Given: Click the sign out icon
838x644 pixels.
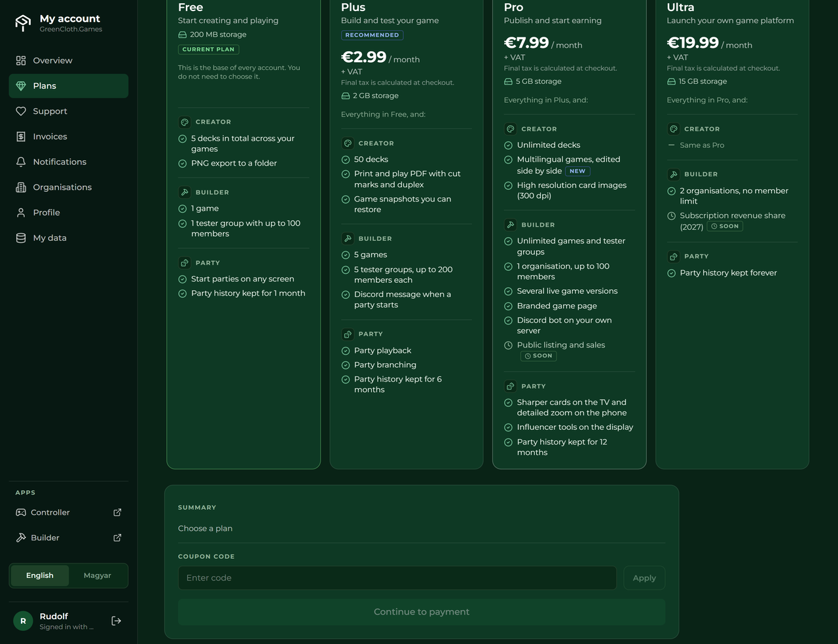Looking at the screenshot, I should click(117, 621).
